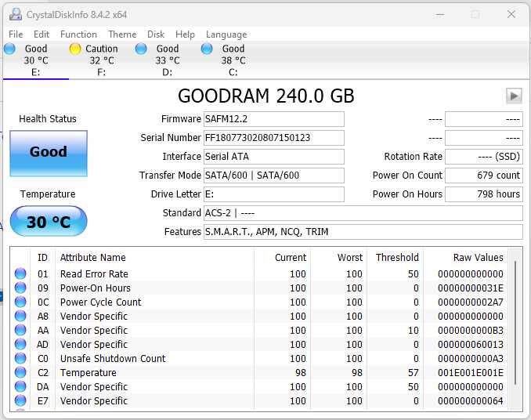Click the Interface field Serial ATA
Viewport: 531px width, 420px height.
click(x=273, y=157)
